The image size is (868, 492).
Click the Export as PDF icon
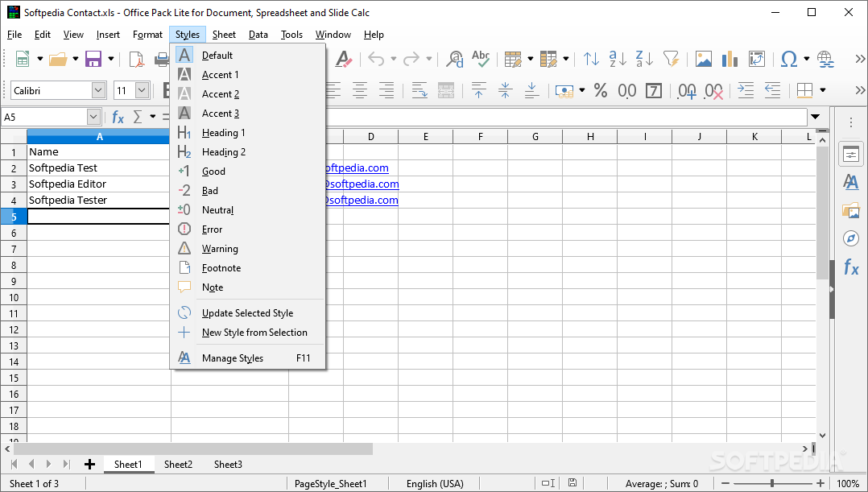point(136,59)
